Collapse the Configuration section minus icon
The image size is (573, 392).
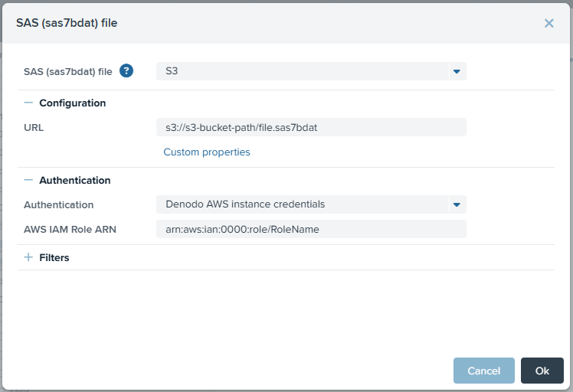point(28,103)
